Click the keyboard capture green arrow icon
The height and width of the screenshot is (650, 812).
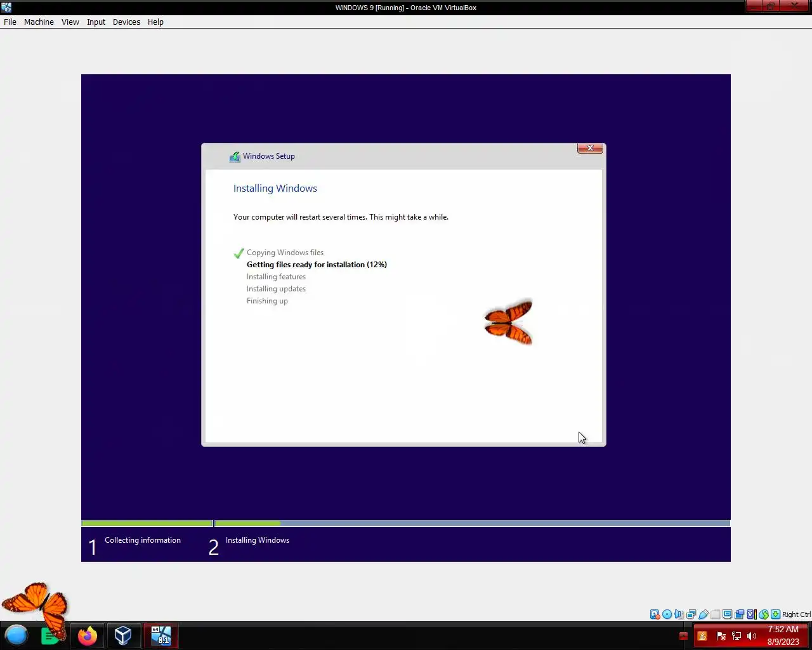click(775, 614)
